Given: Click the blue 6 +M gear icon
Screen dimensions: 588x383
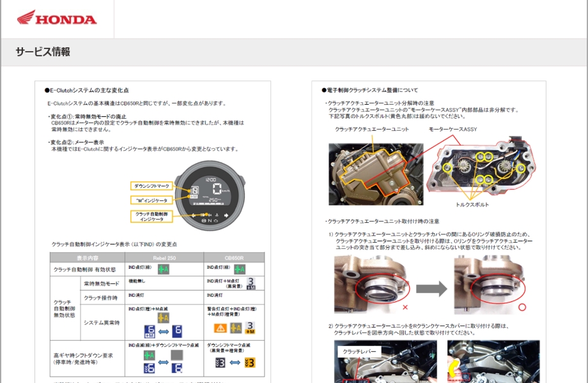Looking at the screenshot, I should coord(150,331).
